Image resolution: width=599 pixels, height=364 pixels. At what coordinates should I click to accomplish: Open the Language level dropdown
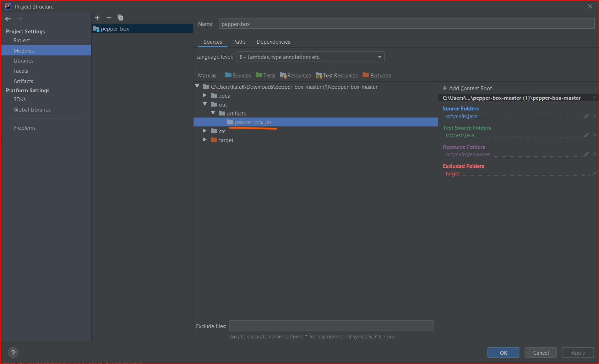pos(380,57)
